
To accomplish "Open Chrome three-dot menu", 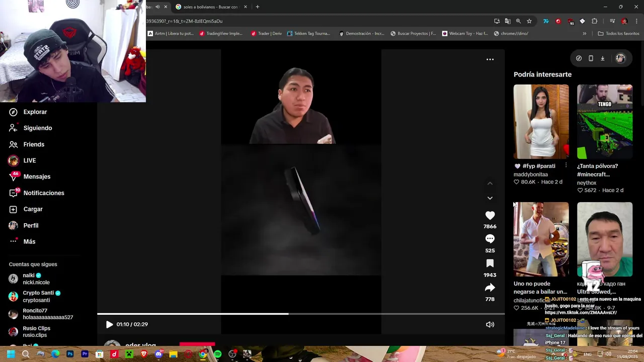I will (x=636, y=21).
